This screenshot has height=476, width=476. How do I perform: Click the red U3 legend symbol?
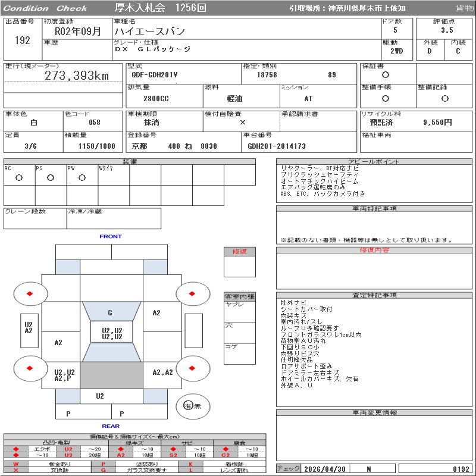click(68, 455)
